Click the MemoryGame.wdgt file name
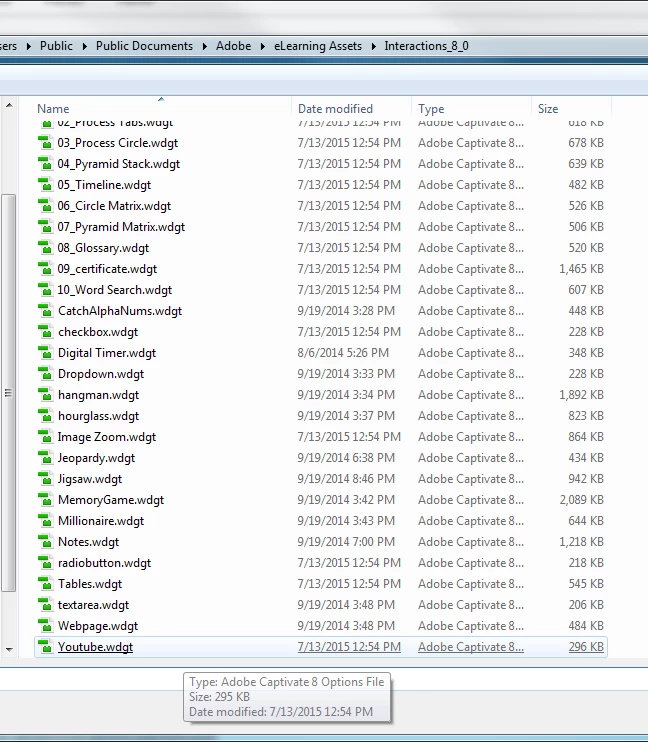Viewport: 648px width, 742px height. pyautogui.click(x=111, y=500)
